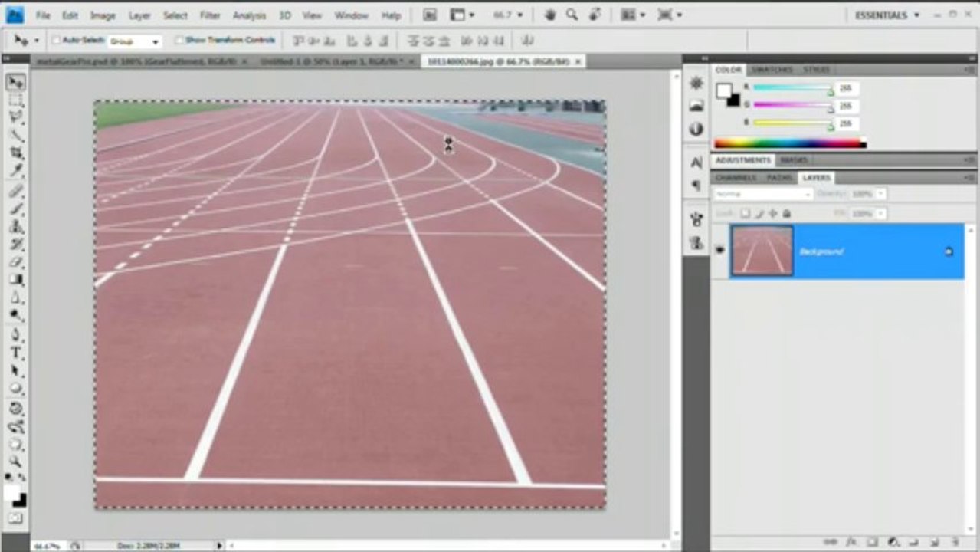This screenshot has width=980, height=552.
Task: Launch Bridge from the application bar
Action: tap(430, 15)
